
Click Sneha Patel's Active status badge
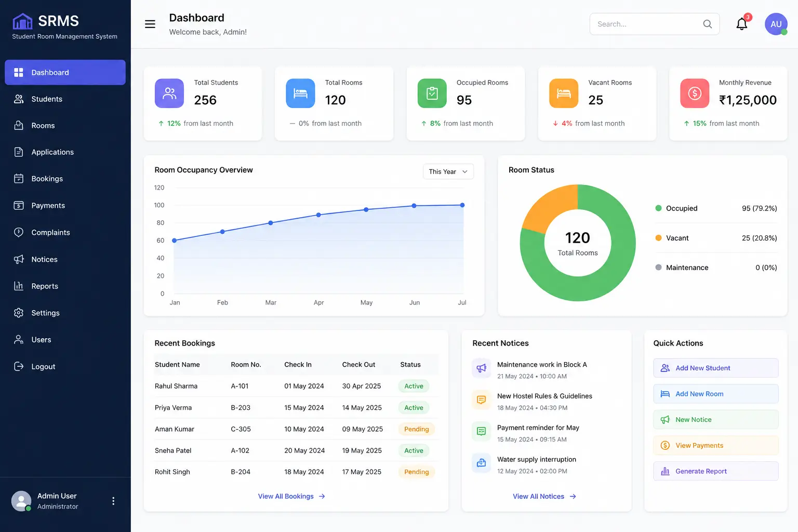(414, 450)
